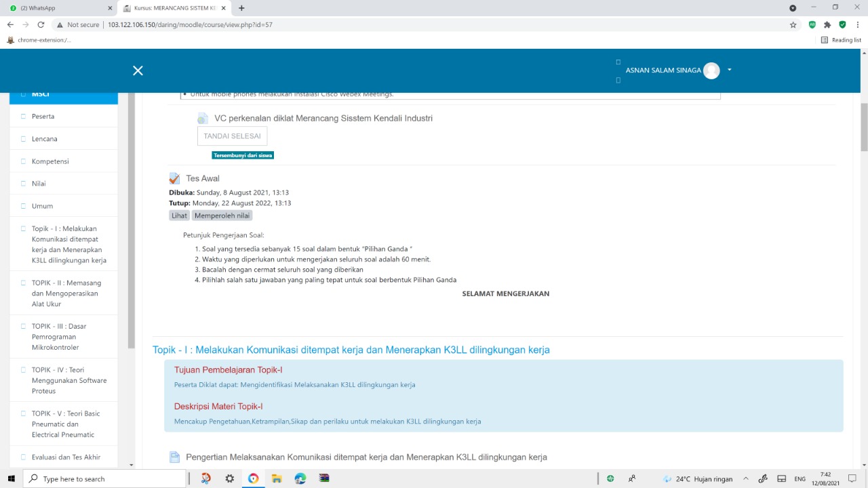Open Nilai in the side navigation
The image size is (868, 488).
pyautogui.click(x=39, y=184)
